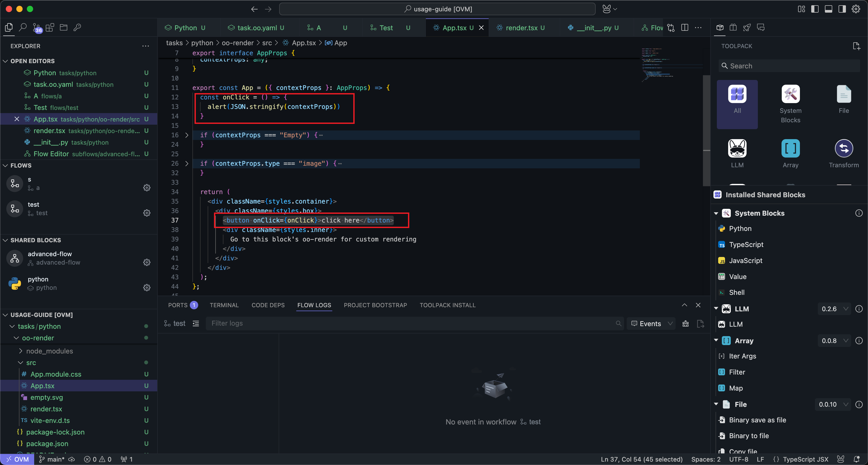Toggle the secondary sidebar visibility
Viewport: 868px width, 465px height.
(842, 9)
